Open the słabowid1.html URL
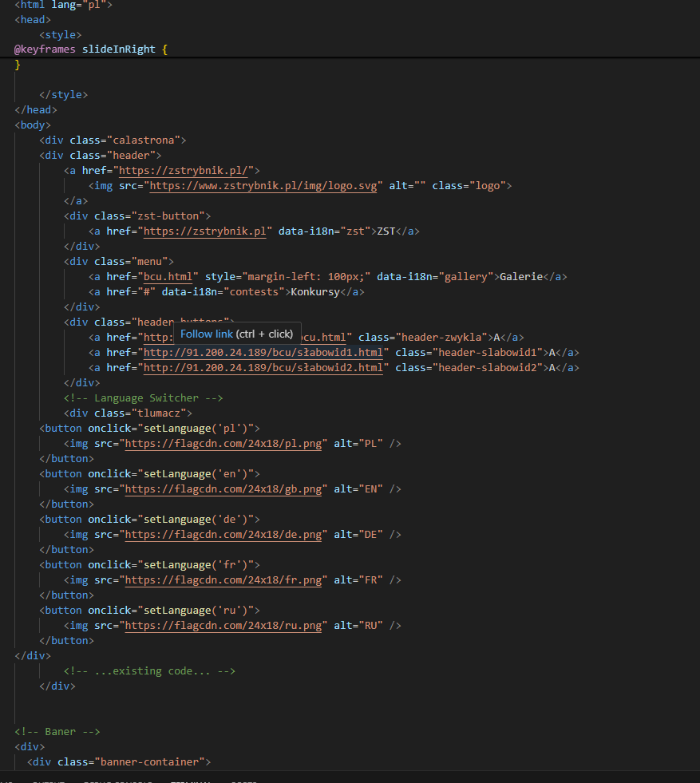 [265, 352]
